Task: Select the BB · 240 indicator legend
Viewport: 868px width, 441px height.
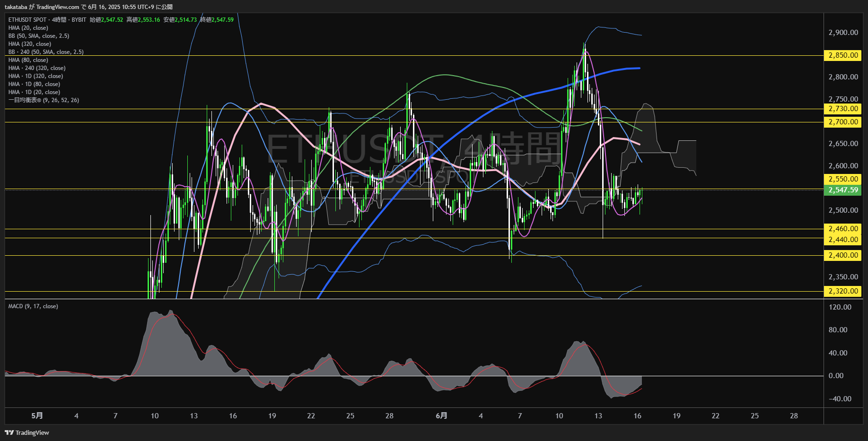Action: click(46, 52)
